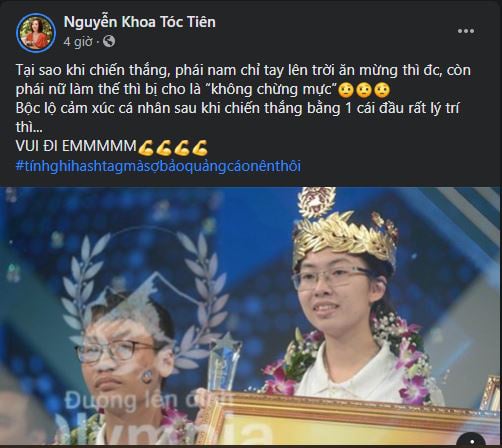Viewport: 502px width, 448px height.
Task: Click the golden framed certificate in photo
Action: [350, 420]
